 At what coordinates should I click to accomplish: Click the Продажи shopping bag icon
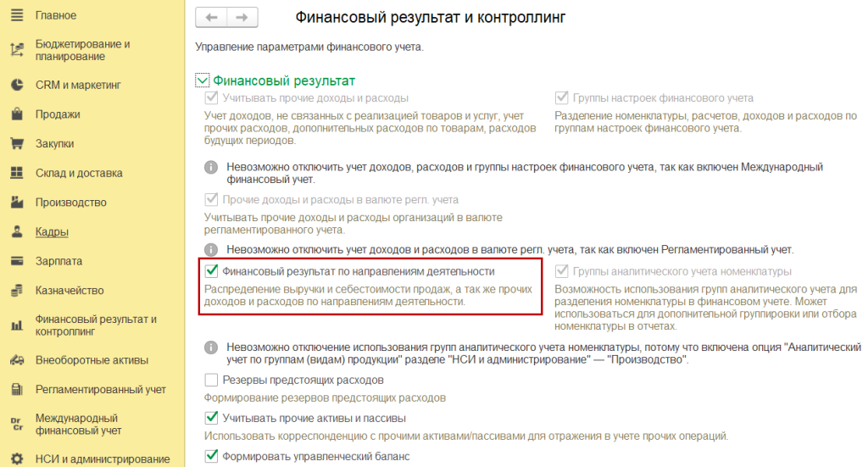pyautogui.click(x=15, y=114)
